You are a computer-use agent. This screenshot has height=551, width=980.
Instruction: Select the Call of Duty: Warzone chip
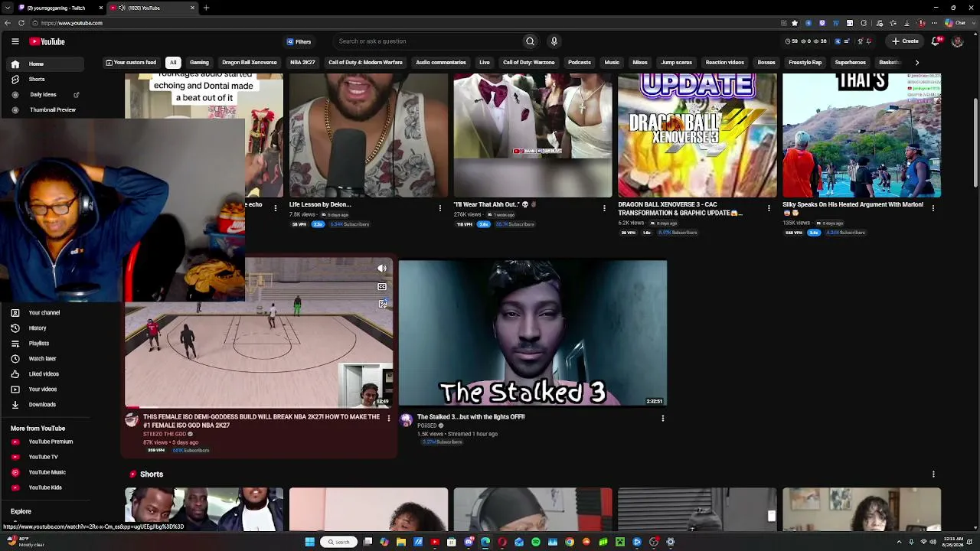pos(528,63)
